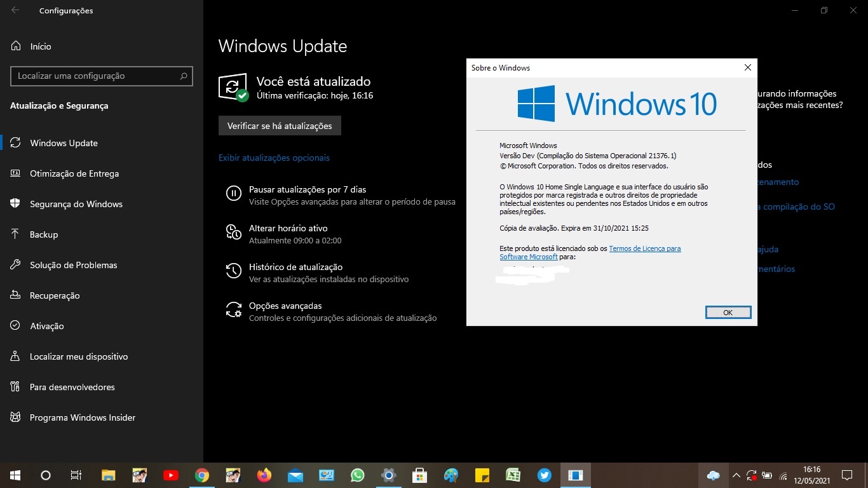This screenshot has height=488, width=868.
Task: Select Recuperação in the sidebar
Action: (102, 295)
